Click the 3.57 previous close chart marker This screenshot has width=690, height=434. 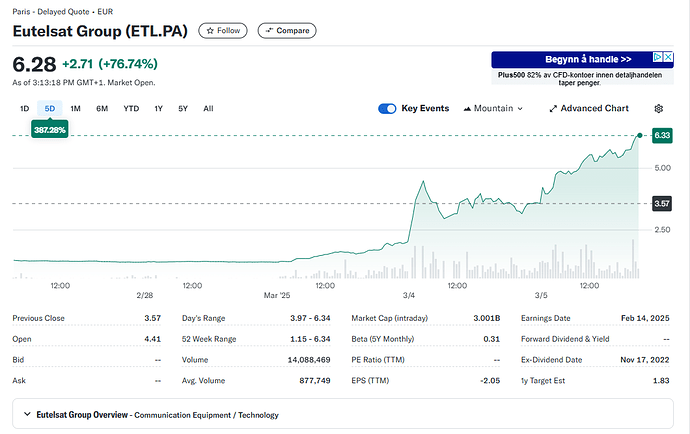661,203
